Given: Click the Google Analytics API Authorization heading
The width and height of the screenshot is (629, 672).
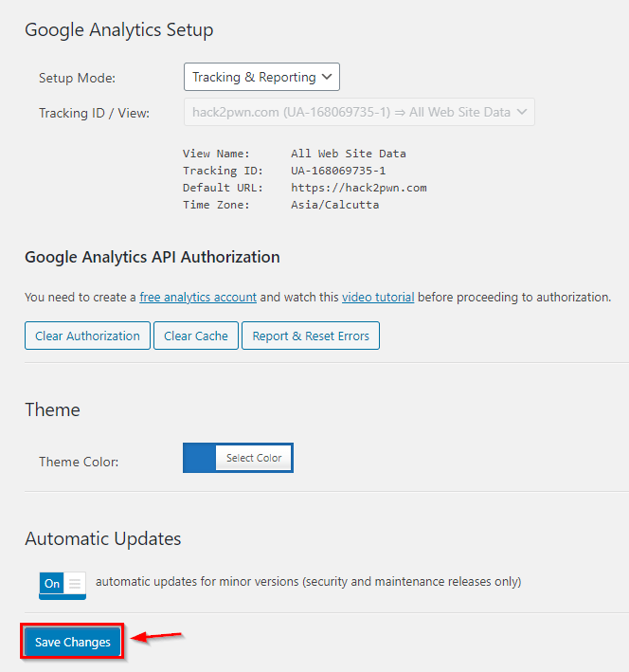Looking at the screenshot, I should click(x=152, y=257).
